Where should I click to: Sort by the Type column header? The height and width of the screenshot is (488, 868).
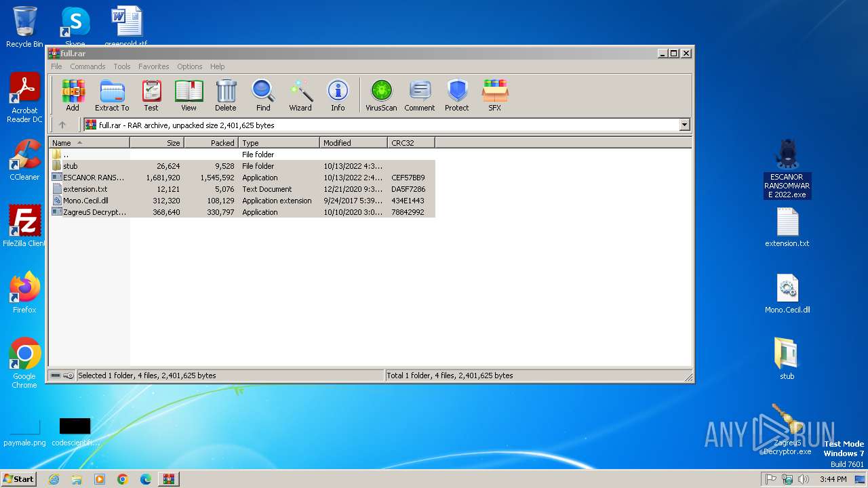(279, 142)
